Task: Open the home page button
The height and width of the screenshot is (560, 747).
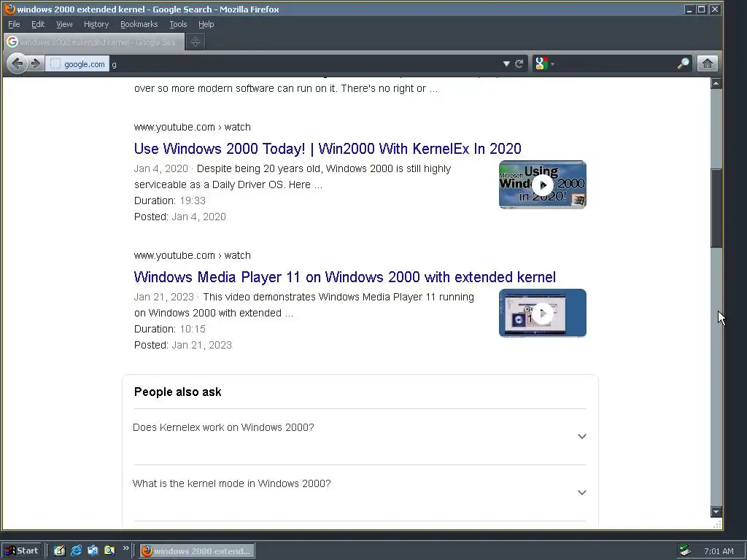Action: [707, 63]
